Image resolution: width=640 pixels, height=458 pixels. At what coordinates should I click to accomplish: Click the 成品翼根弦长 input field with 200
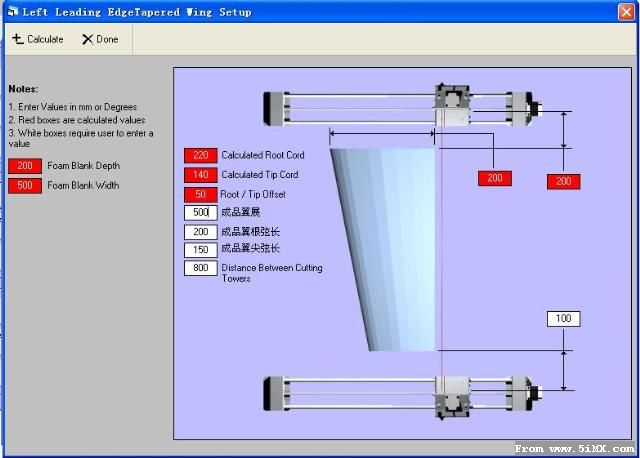pyautogui.click(x=200, y=232)
